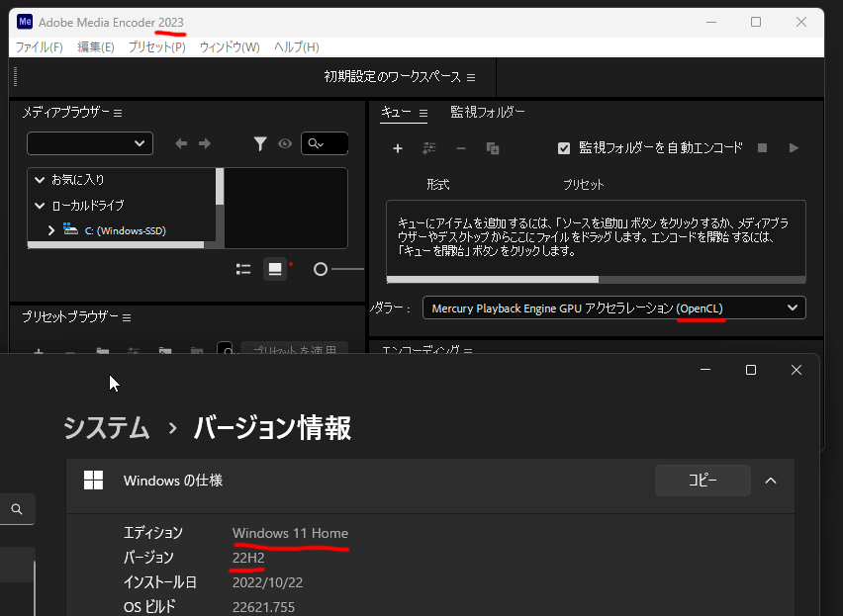
Task: Select the お気に入り folder label
Action: coord(78,179)
